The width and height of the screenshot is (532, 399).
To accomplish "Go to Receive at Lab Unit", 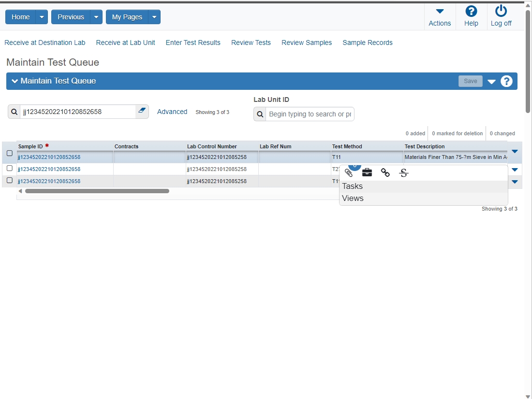I will [x=126, y=43].
